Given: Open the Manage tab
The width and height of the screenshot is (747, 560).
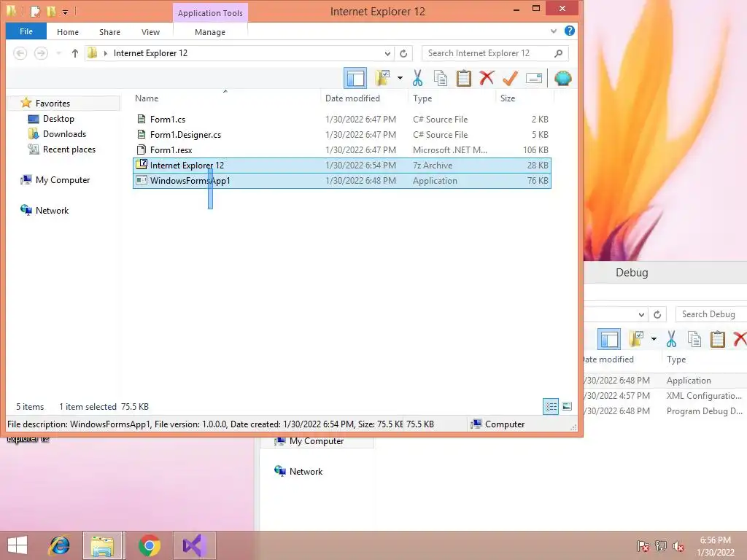Looking at the screenshot, I should coord(210,32).
